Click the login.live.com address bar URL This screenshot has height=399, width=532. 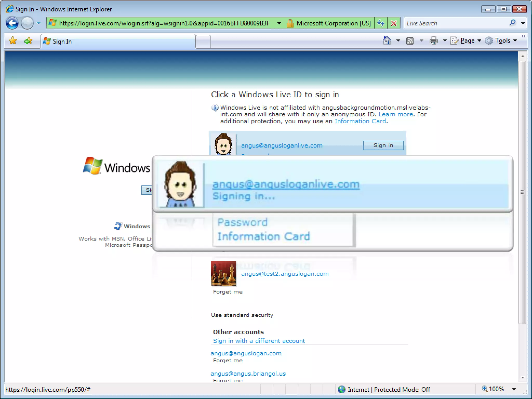coord(164,23)
